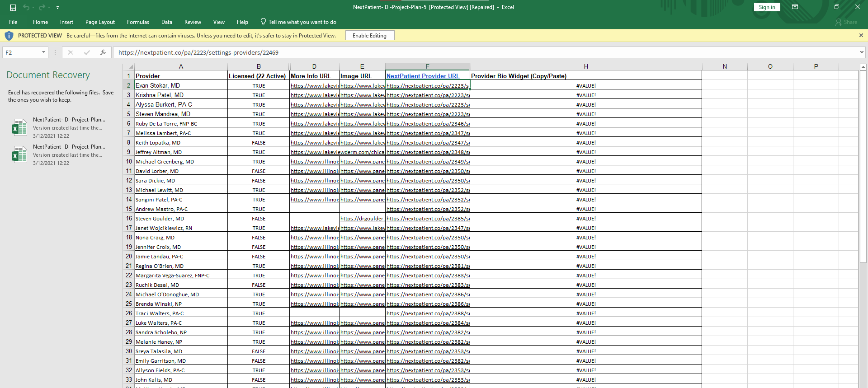Image resolution: width=868 pixels, height=388 pixels.
Task: Click Traci Walters NextPatient URL link
Action: [428, 313]
